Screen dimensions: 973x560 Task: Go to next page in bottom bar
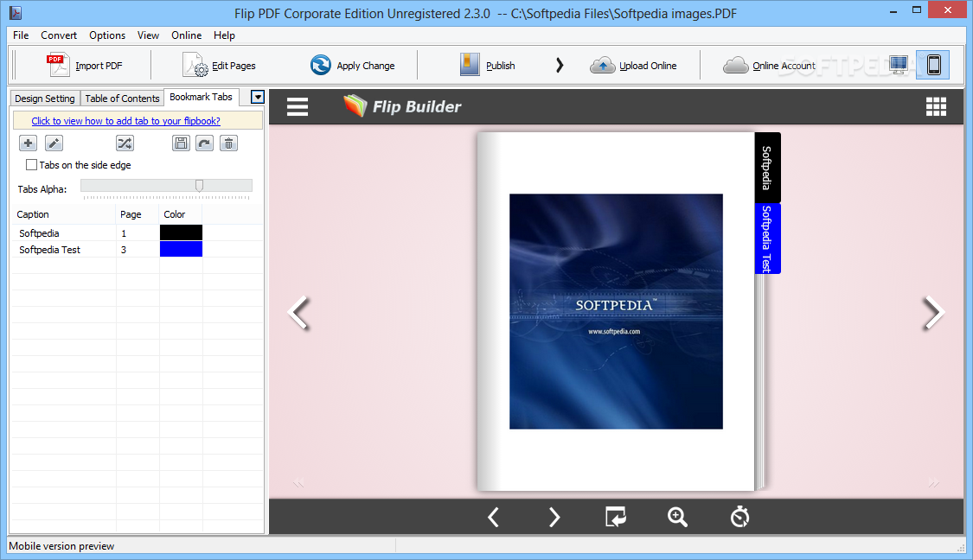click(x=554, y=517)
